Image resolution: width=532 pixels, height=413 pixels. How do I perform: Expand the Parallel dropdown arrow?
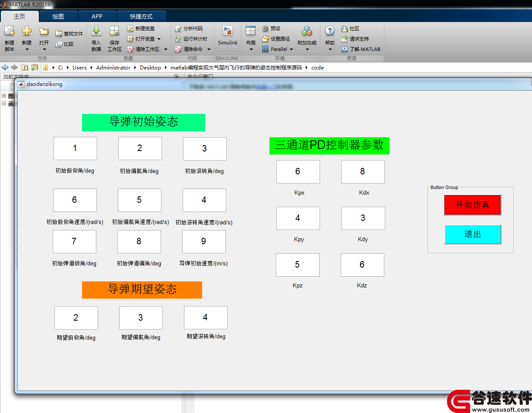pos(291,49)
